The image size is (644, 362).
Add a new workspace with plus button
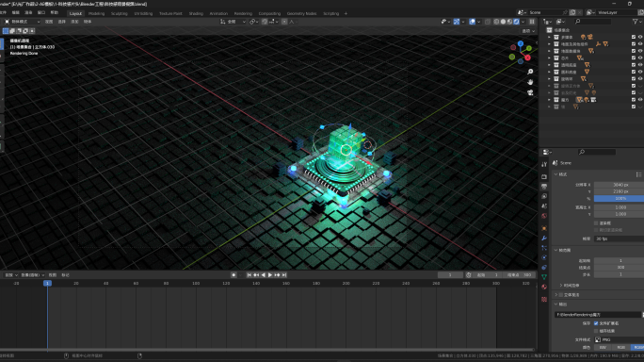(346, 13)
